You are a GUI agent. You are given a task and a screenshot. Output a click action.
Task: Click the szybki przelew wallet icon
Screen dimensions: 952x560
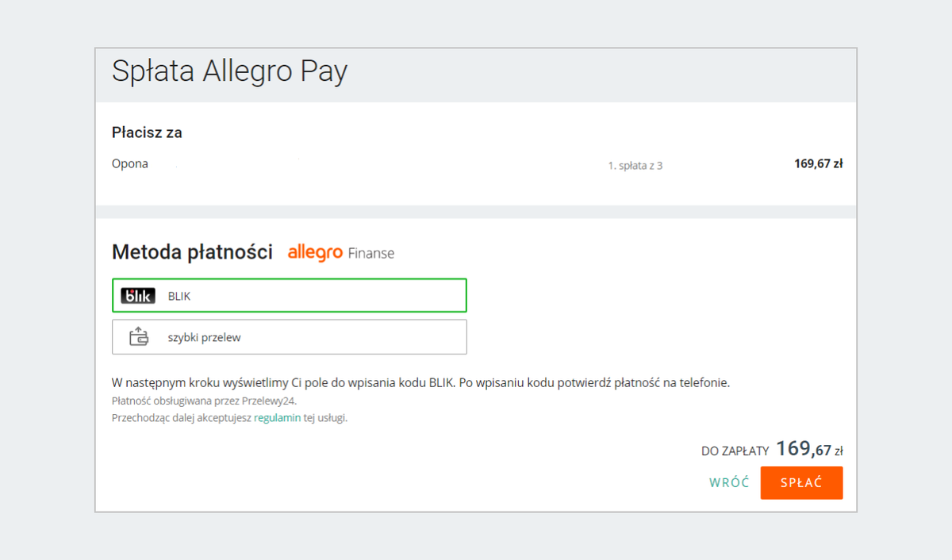139,337
